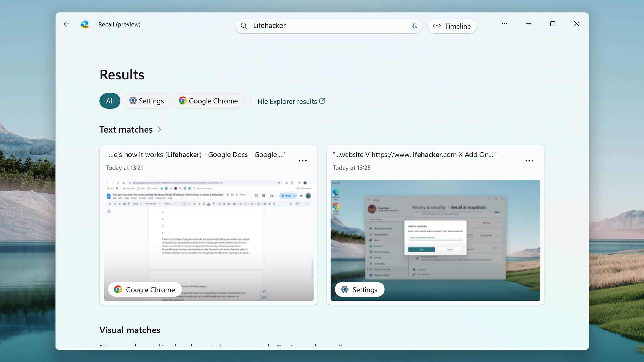The height and width of the screenshot is (362, 644).
Task: Filter results by Google Chrome
Action: (208, 101)
